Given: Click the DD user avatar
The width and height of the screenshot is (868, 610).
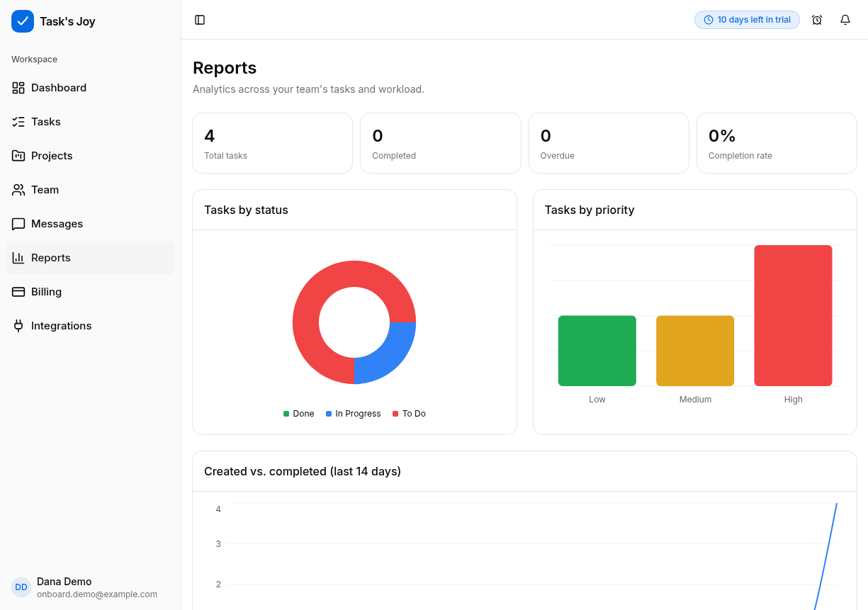Looking at the screenshot, I should pyautogui.click(x=21, y=587).
